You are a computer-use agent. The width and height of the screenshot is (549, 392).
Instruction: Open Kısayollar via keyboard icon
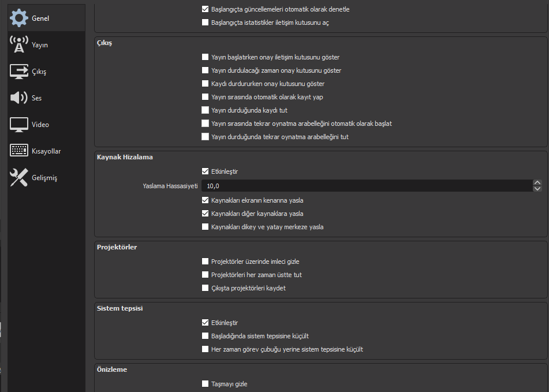click(19, 151)
